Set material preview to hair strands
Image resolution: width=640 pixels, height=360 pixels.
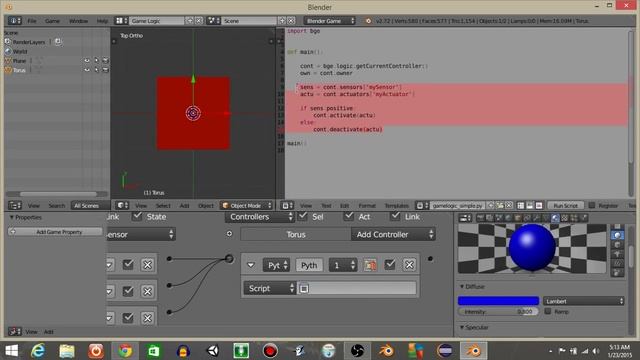[x=618, y=263]
